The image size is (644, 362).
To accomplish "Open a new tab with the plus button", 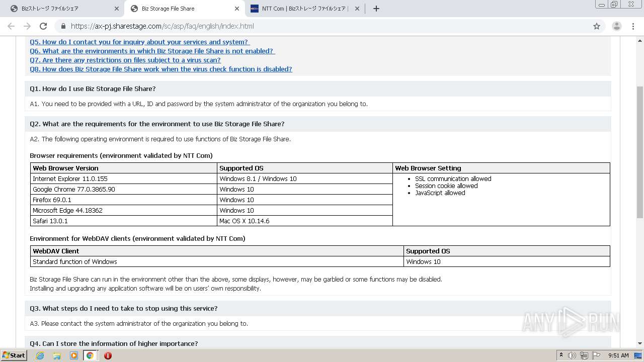I will (376, 9).
